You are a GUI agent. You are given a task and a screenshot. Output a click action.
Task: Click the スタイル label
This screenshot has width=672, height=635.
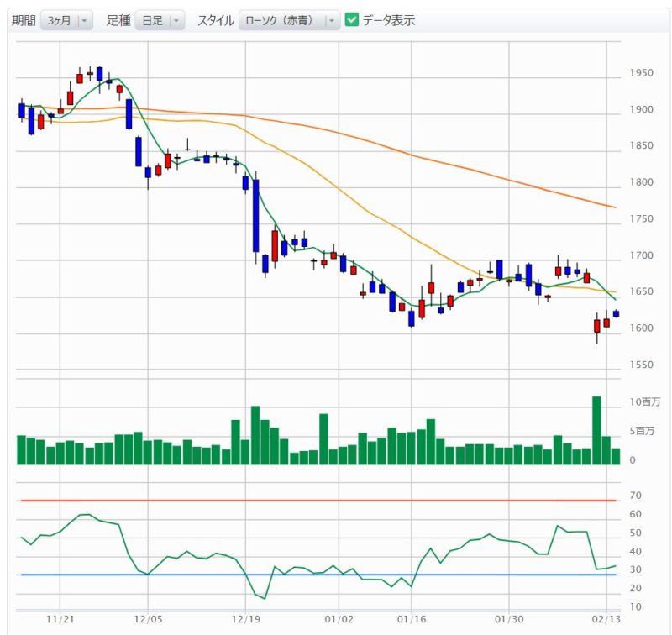coord(216,20)
